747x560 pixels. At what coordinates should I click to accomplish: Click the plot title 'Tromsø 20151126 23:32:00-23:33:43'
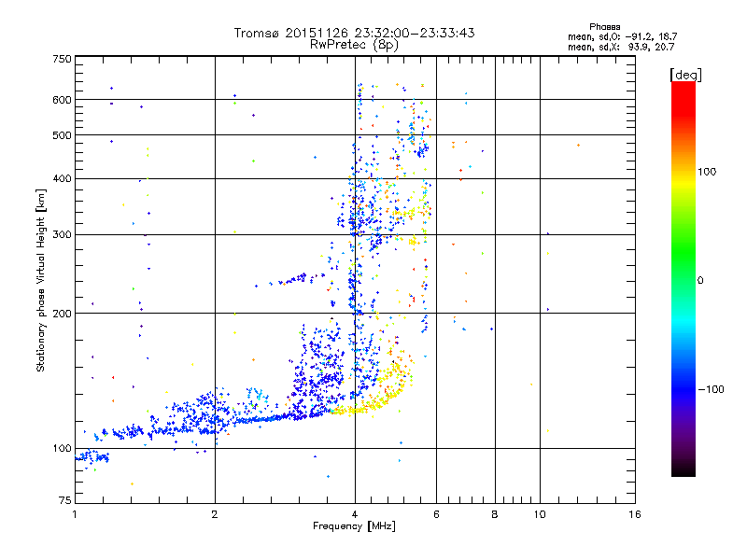point(354,33)
